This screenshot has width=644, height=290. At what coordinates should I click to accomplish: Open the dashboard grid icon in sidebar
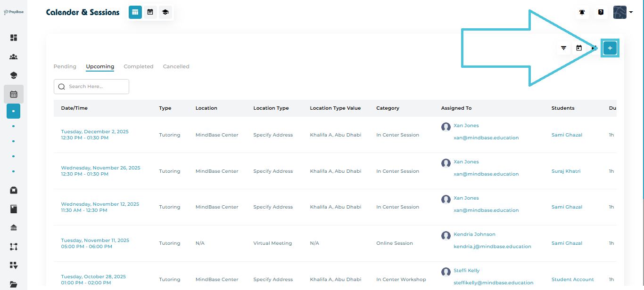(14, 38)
